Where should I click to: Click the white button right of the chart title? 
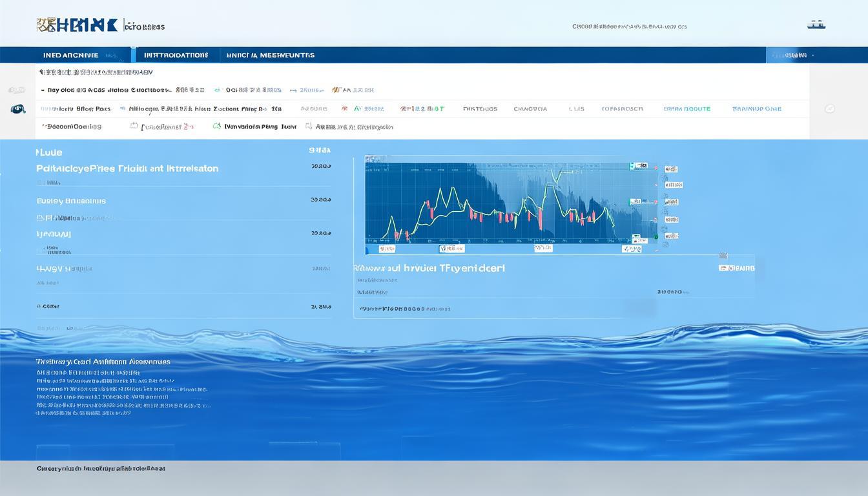(x=736, y=267)
